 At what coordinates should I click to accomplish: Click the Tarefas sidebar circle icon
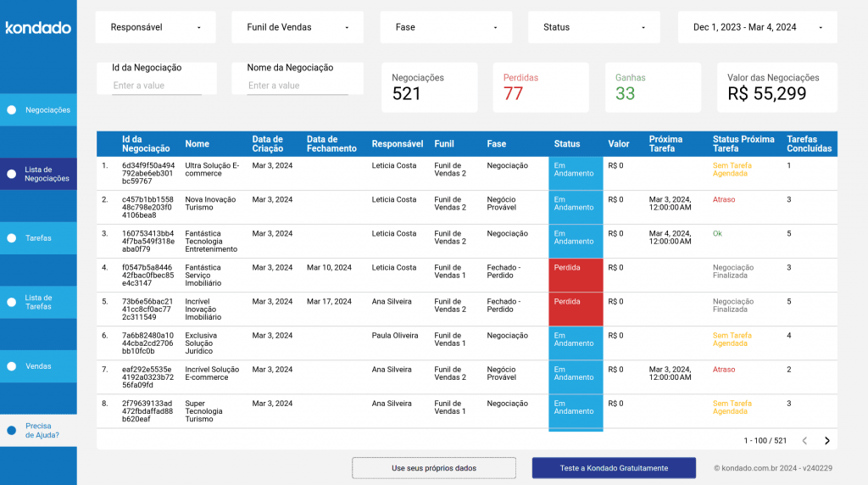point(12,238)
